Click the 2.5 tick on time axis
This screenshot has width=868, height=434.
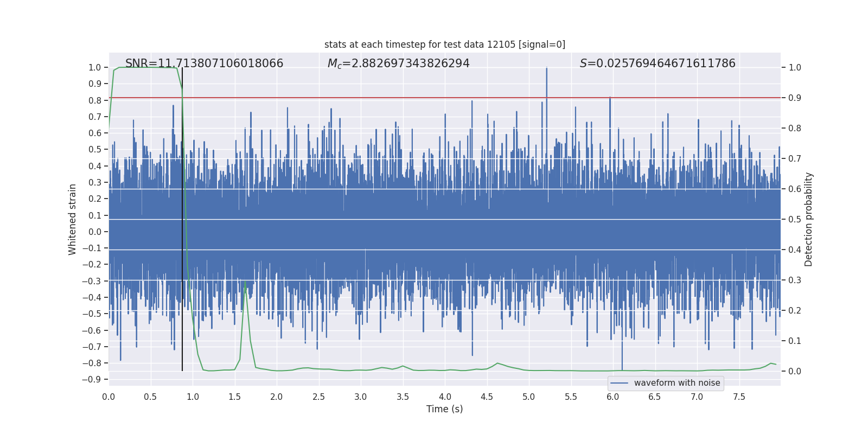318,397
